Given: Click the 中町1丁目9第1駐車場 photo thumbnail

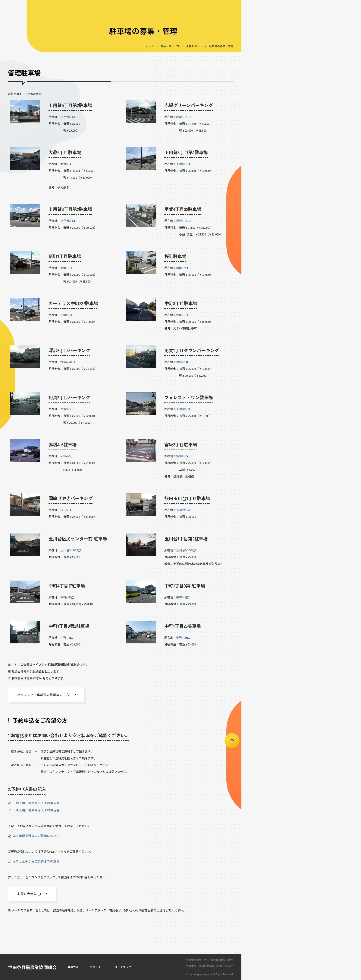Looking at the screenshot, I should point(141,592).
